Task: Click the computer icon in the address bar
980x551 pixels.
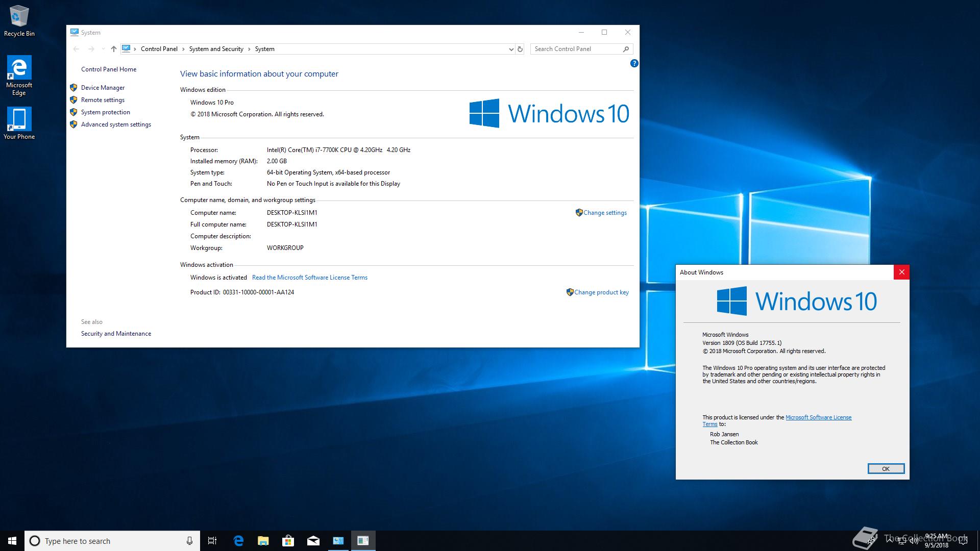Action: tap(126, 49)
